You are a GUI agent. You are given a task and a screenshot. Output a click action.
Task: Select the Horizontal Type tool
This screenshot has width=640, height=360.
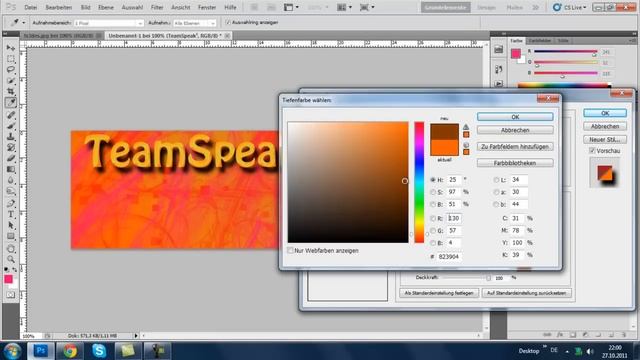pyautogui.click(x=11, y=214)
